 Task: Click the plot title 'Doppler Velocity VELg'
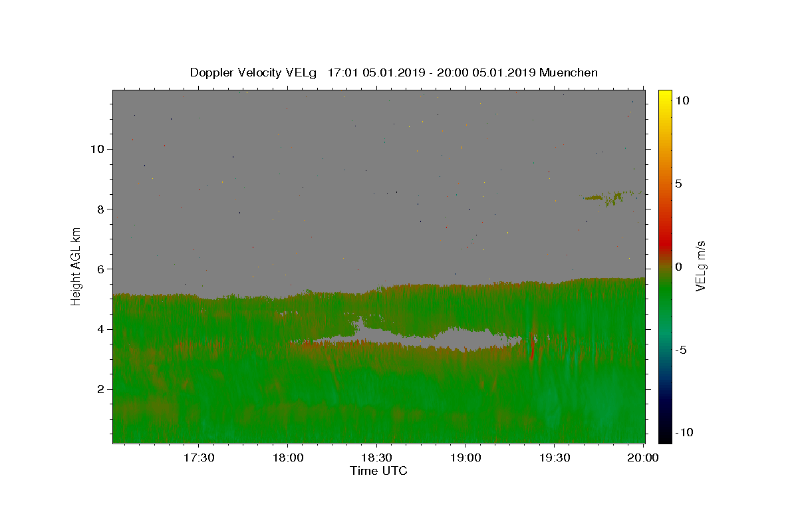[253, 72]
